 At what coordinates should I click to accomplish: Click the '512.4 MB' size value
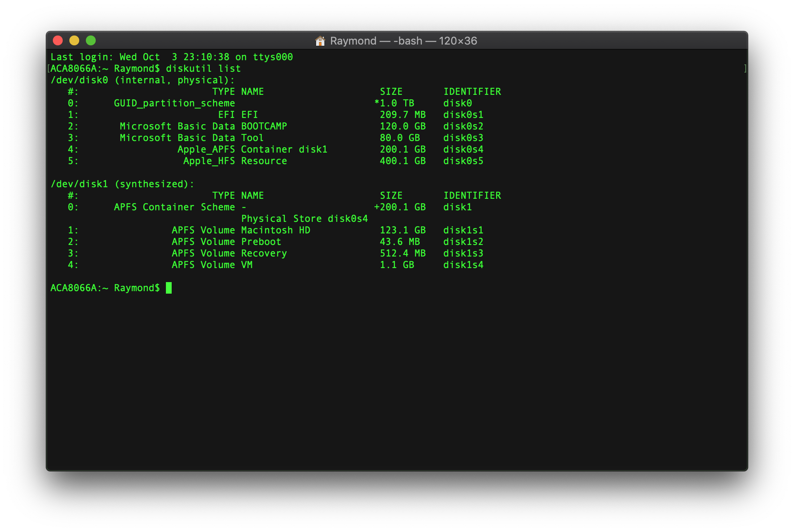click(403, 253)
